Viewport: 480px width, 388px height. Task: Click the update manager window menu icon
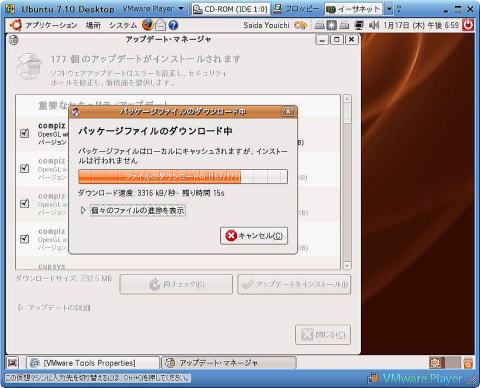pos(14,40)
